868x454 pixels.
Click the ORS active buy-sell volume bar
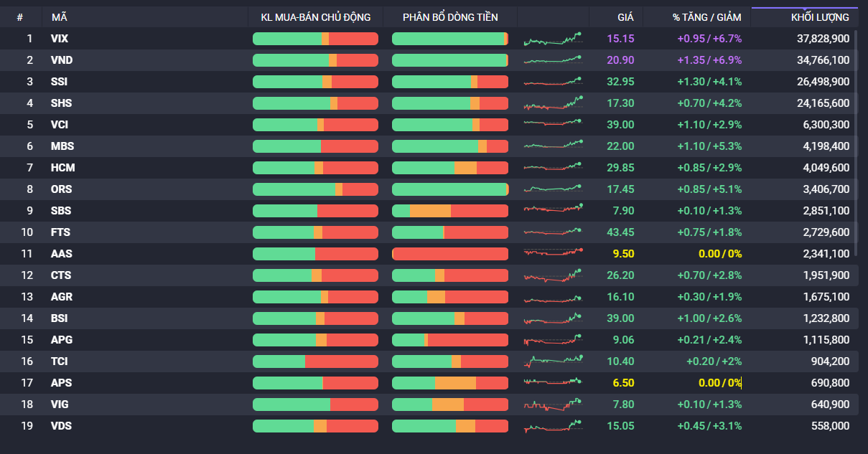315,189
